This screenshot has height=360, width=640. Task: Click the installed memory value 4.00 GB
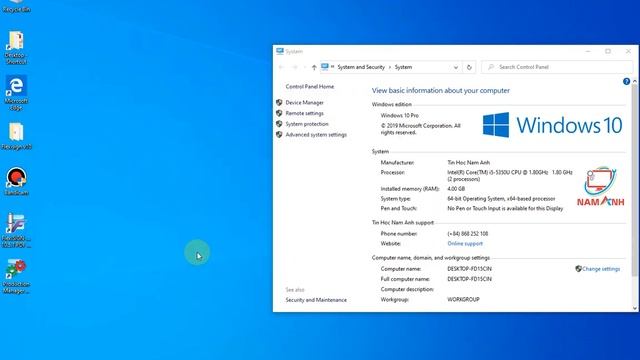click(x=456, y=189)
